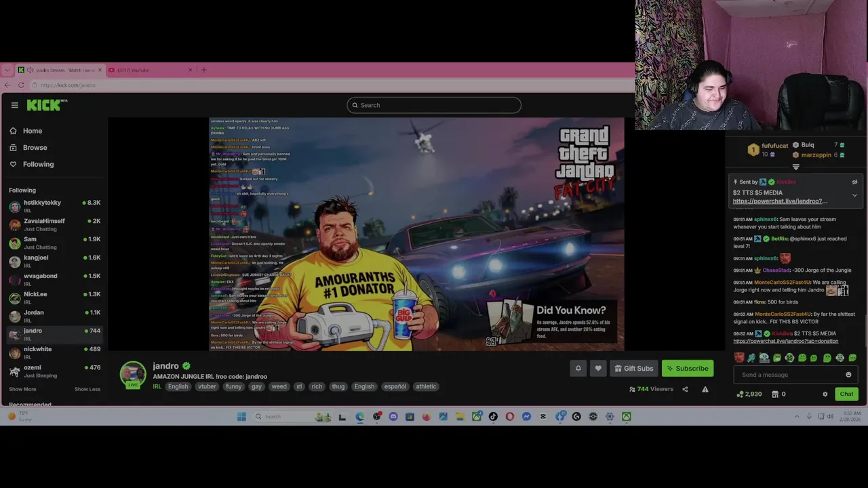Open ozemi channel in Following list

pos(54,371)
